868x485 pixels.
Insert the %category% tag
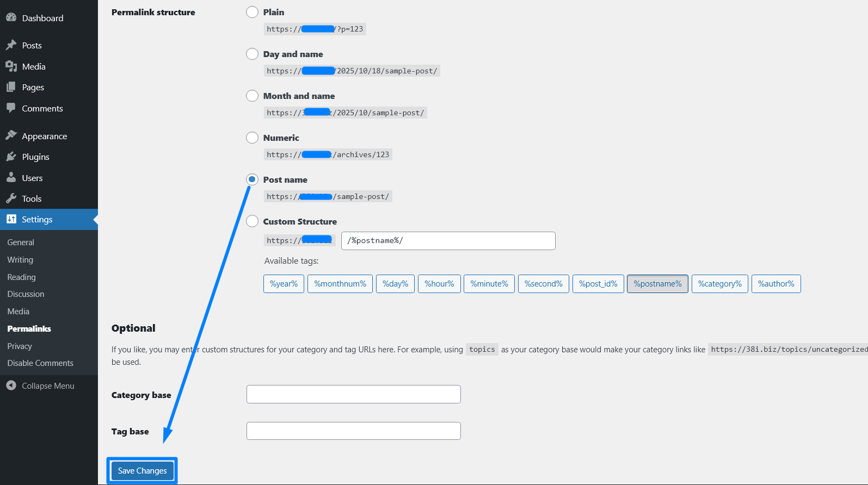click(719, 284)
